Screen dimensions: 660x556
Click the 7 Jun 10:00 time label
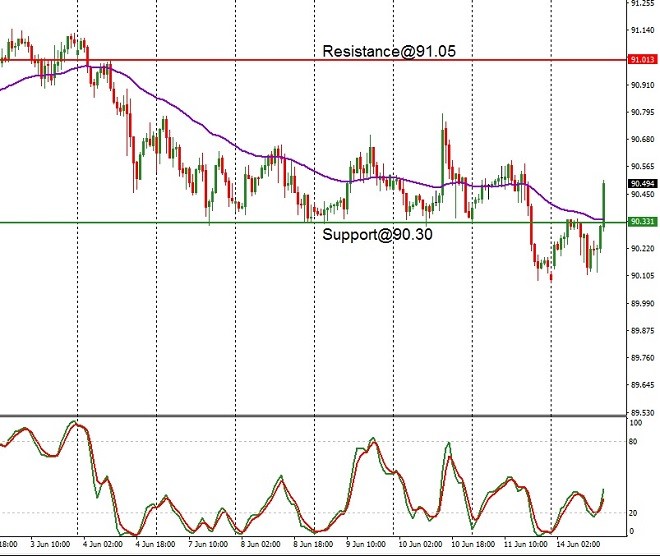[208, 544]
